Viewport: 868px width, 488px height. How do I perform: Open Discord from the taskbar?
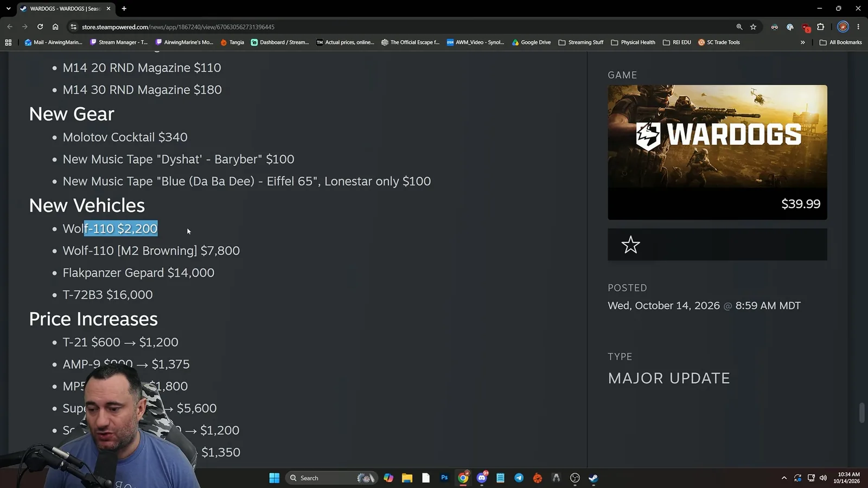(482, 478)
